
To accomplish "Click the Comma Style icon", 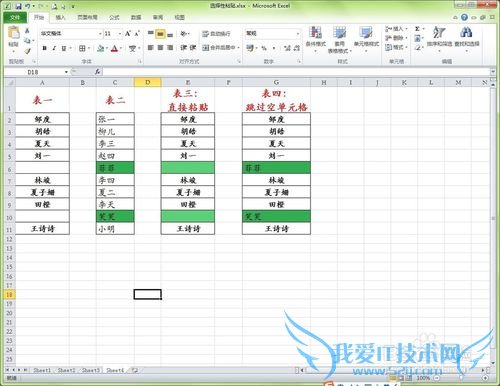I will click(274, 48).
